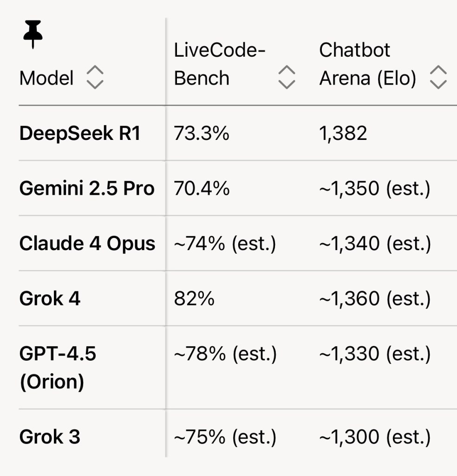Image resolution: width=457 pixels, height=476 pixels.
Task: Sort table by Model column
Action: tap(95, 77)
